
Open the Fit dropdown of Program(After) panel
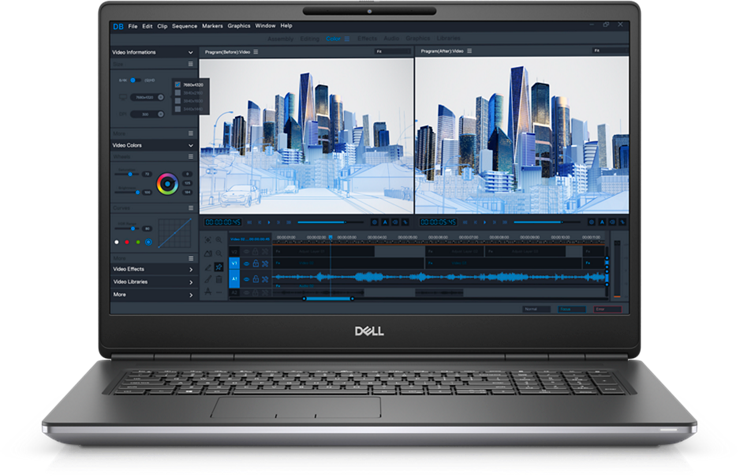[x=610, y=50]
